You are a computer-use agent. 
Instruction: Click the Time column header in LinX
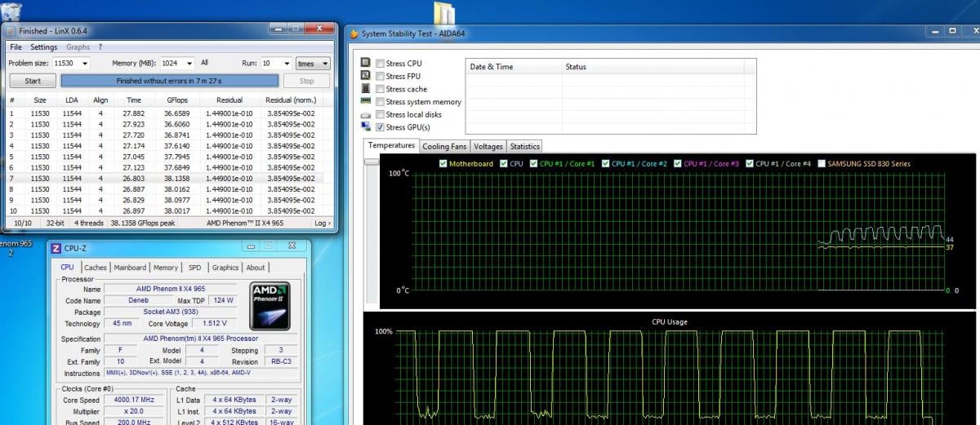pos(134,100)
